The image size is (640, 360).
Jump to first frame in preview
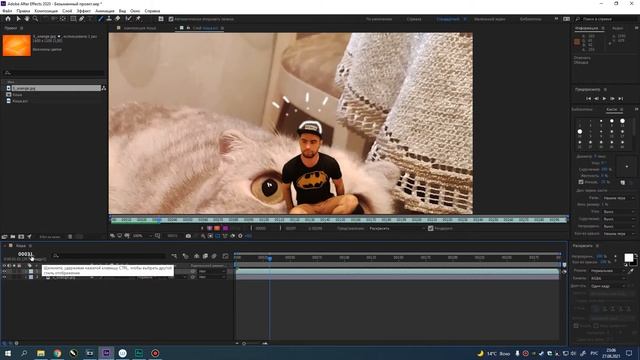tap(588, 98)
